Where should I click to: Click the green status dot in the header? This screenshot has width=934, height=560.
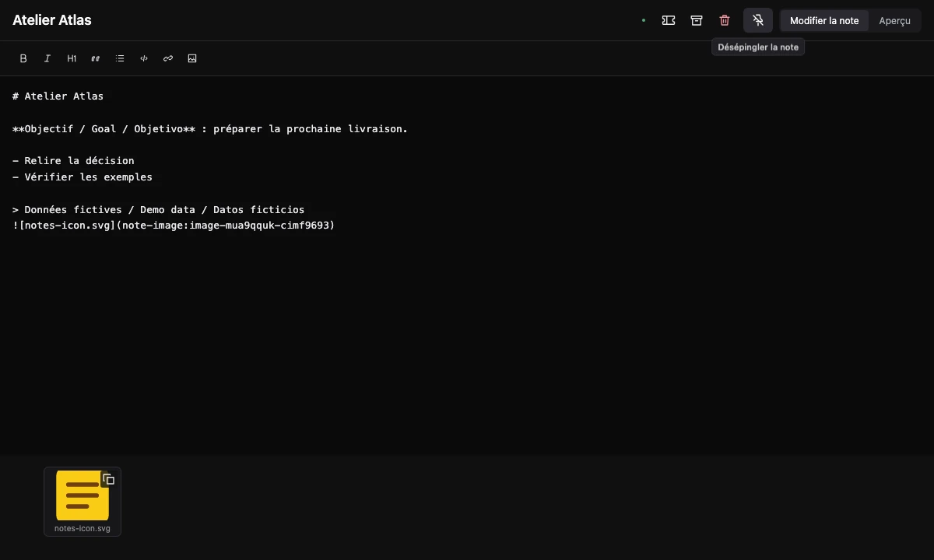(644, 20)
